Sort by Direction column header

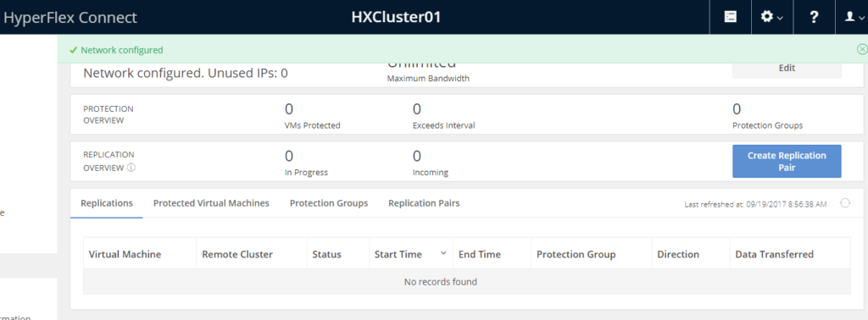678,254
